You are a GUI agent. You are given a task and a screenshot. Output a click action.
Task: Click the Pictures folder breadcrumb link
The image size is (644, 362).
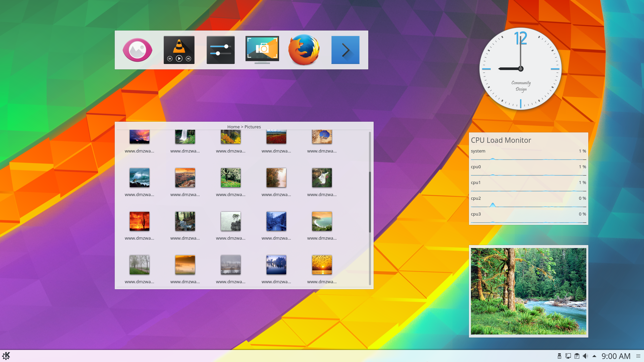tap(253, 126)
